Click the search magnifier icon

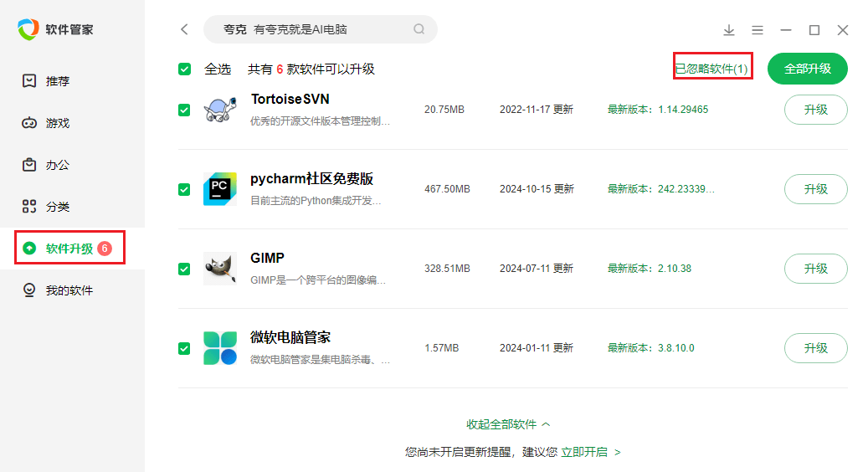pos(419,29)
